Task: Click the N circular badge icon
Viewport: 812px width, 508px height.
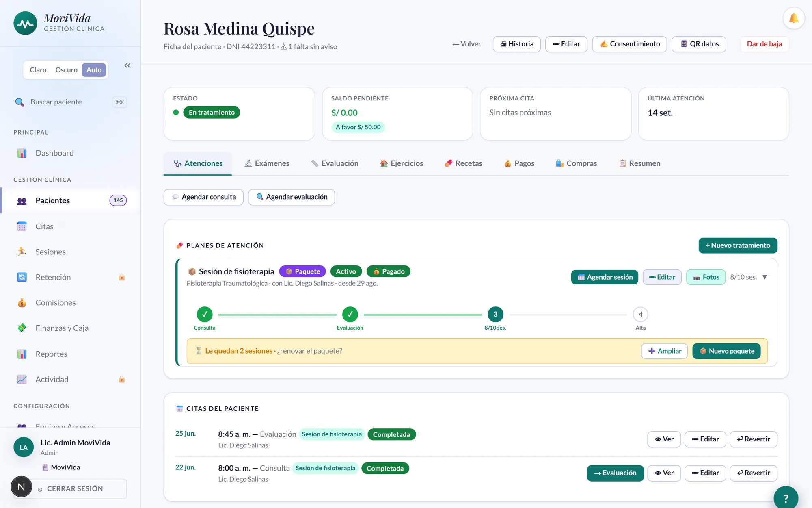Action: coord(21,486)
